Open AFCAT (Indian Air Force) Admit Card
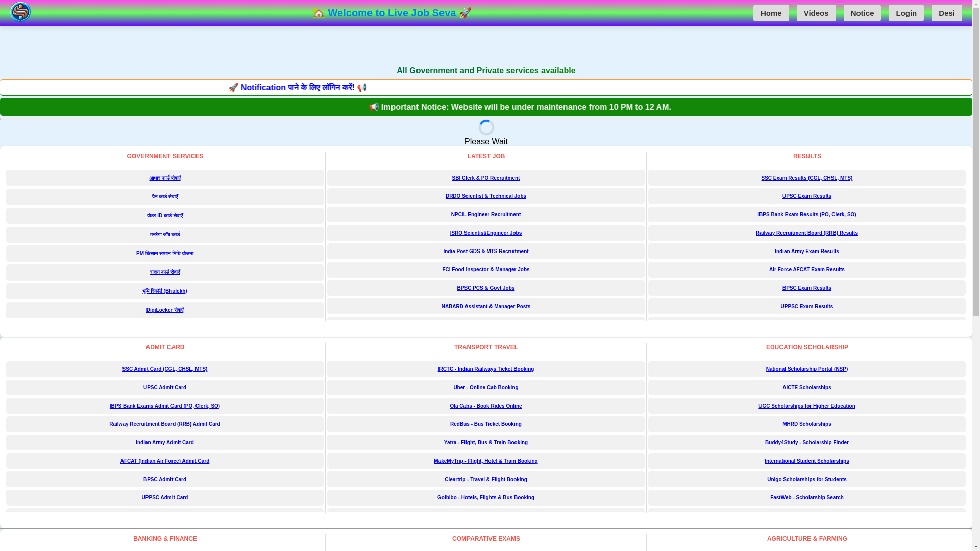Image resolution: width=980 pixels, height=551 pixels. pyautogui.click(x=164, y=461)
